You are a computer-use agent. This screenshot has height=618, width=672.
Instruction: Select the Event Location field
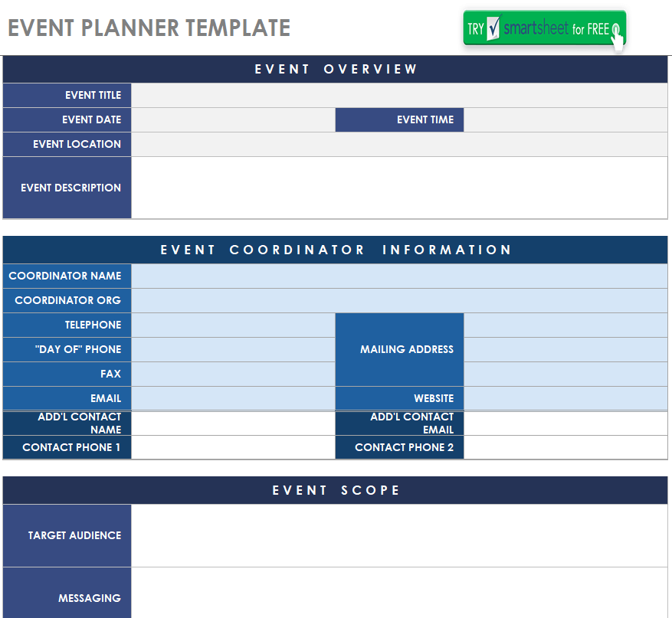(399, 145)
